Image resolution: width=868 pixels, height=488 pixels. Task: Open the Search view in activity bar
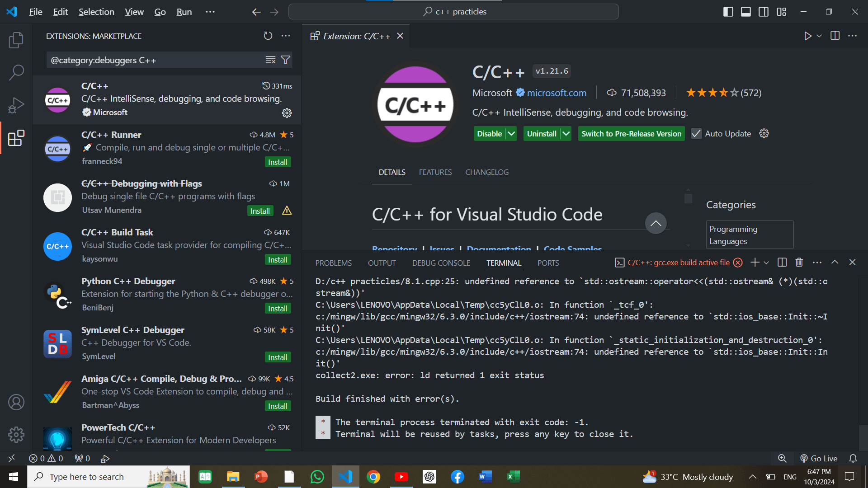coord(16,73)
